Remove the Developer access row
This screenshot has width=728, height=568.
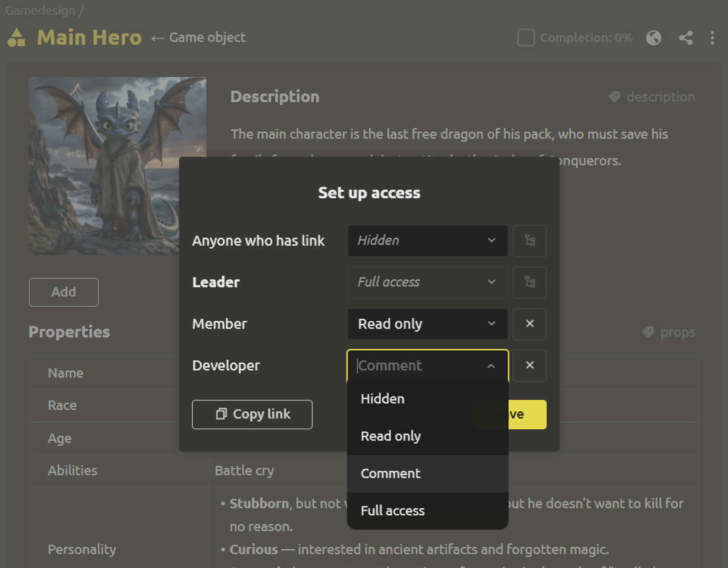[x=529, y=365]
